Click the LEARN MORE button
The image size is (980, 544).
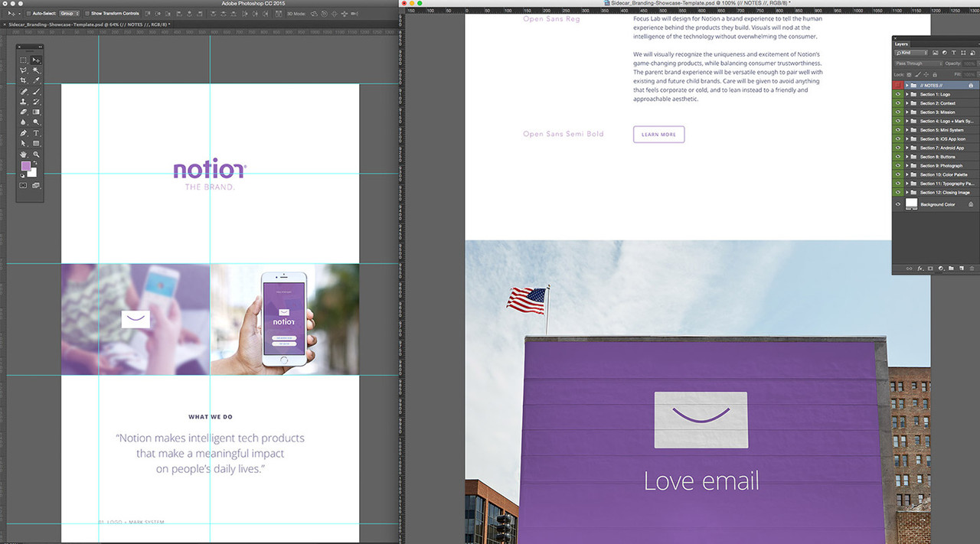click(x=658, y=135)
